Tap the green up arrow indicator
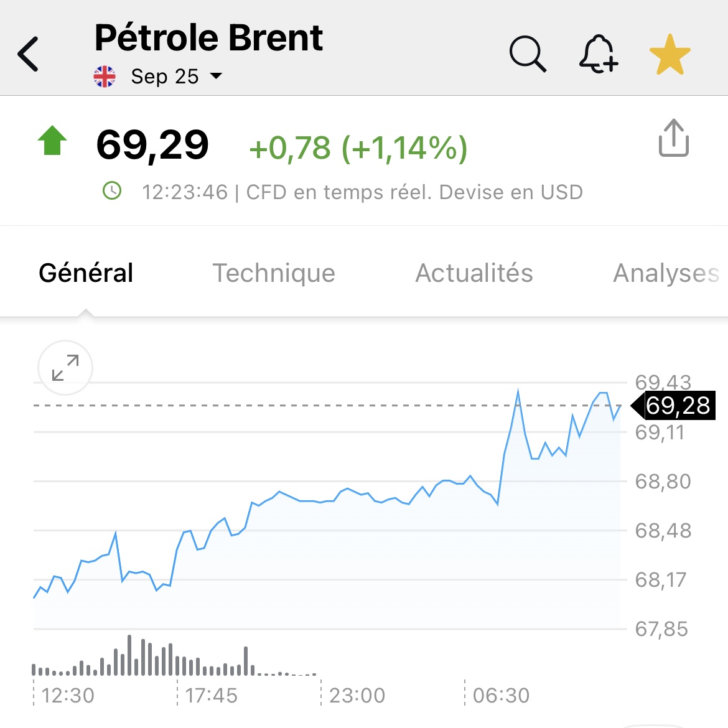The height and width of the screenshot is (728, 728). pyautogui.click(x=52, y=141)
